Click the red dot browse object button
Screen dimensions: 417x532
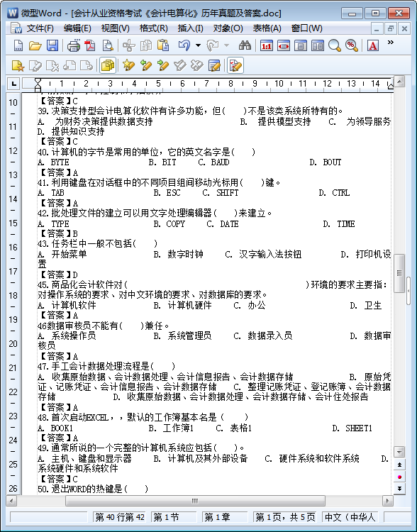tap(399, 477)
